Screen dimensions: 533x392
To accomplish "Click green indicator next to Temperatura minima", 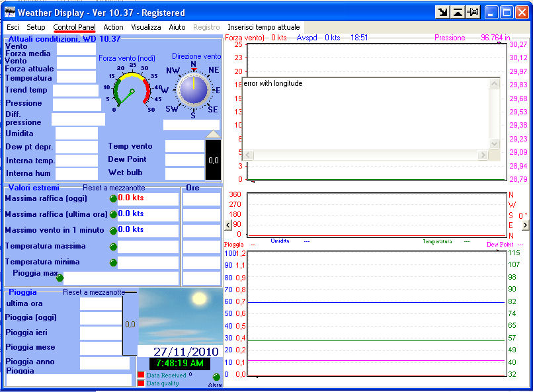I will (x=113, y=262).
